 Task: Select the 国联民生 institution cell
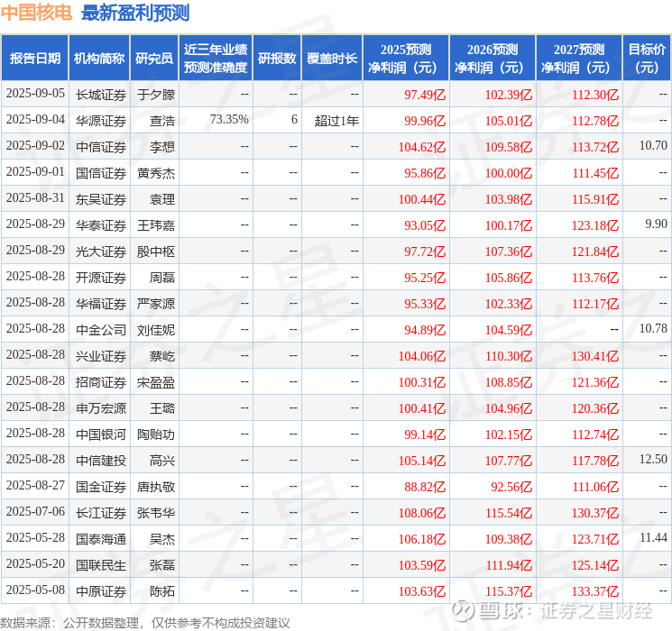[101, 565]
